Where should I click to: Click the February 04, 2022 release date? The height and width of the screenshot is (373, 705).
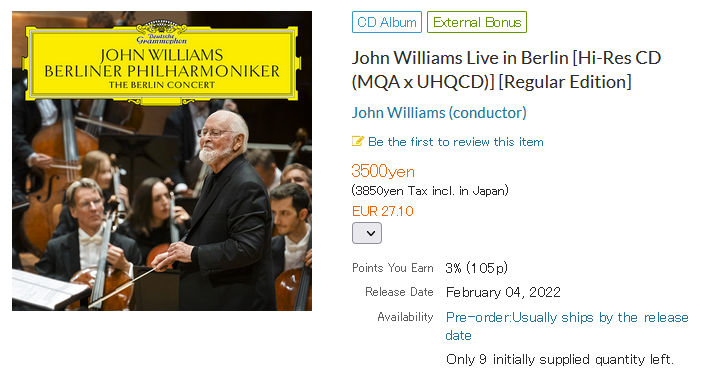click(503, 293)
